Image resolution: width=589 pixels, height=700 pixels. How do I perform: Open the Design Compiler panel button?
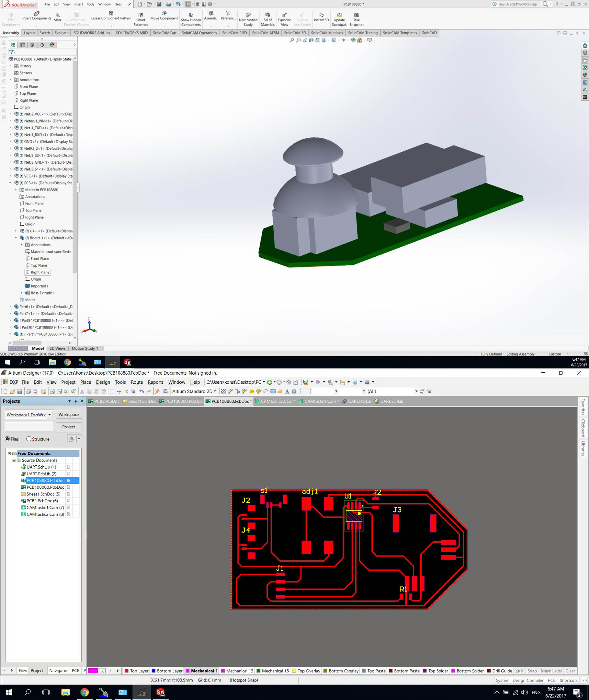coord(527,680)
